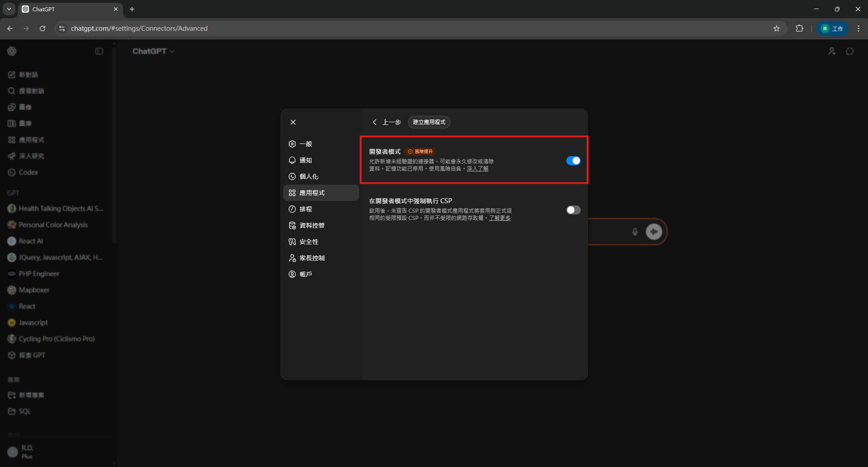Open the 工作 browser profile button
This screenshot has width=868, height=467.
(x=832, y=29)
